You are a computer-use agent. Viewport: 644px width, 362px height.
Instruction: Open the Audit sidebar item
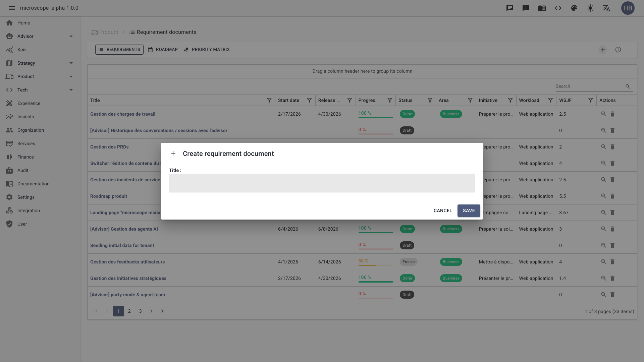[40, 170]
